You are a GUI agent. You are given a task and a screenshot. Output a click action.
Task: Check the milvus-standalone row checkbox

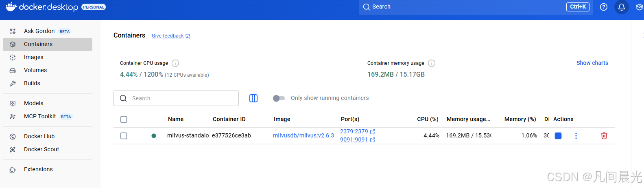coord(124,136)
